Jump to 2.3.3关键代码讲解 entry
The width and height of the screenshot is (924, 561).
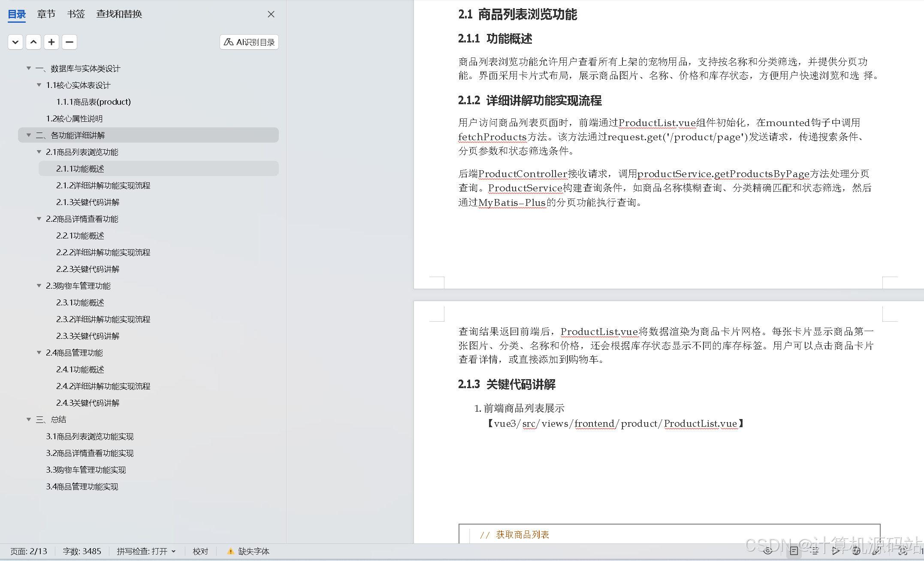(x=88, y=336)
